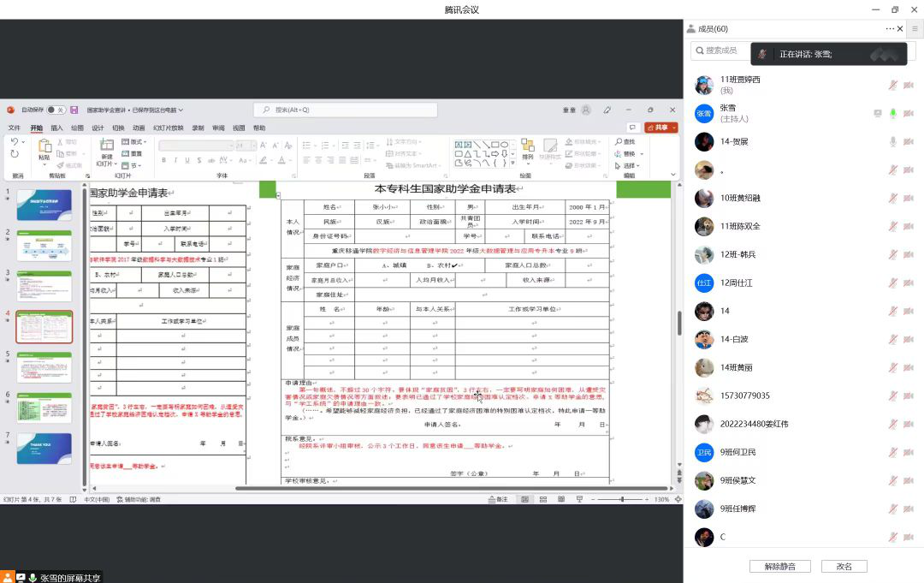Toggle camera icon for 10班黄绍融
Screen dimensions: 924x583
(908, 198)
